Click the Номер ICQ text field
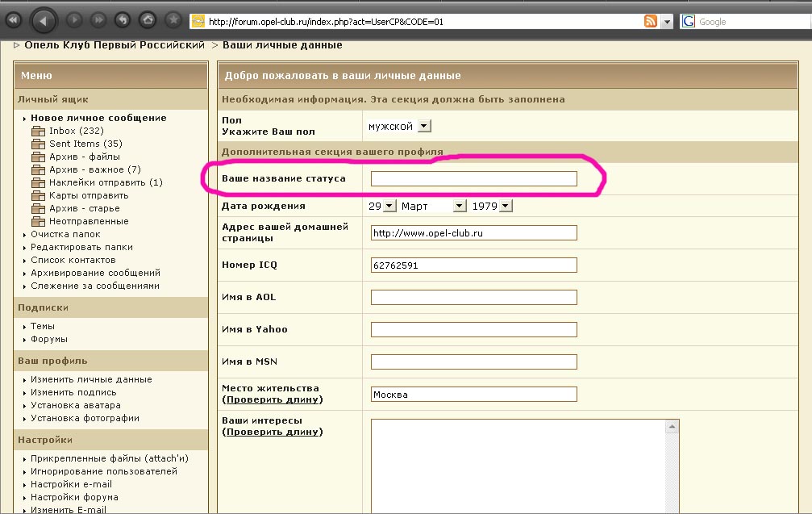The height and width of the screenshot is (514, 812). pyautogui.click(x=473, y=265)
